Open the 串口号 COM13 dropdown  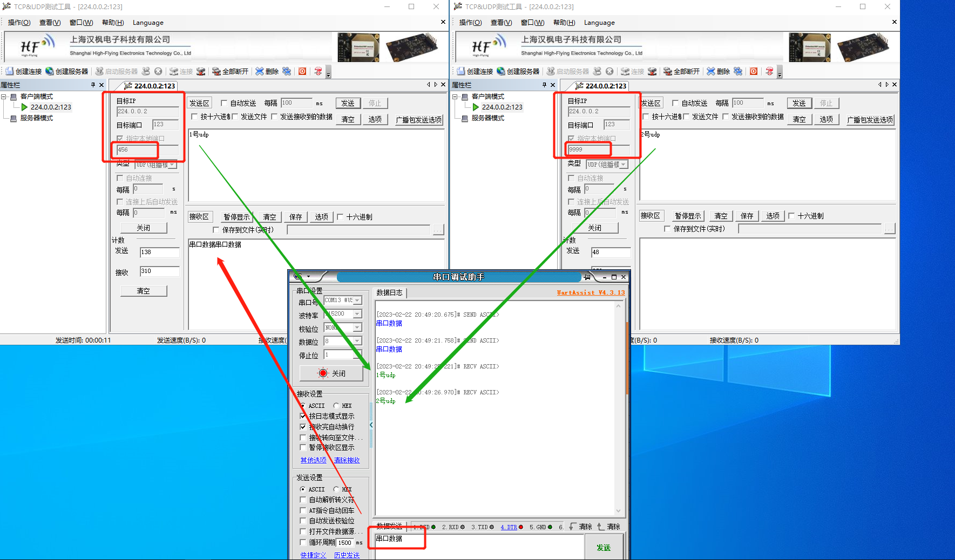click(x=357, y=301)
